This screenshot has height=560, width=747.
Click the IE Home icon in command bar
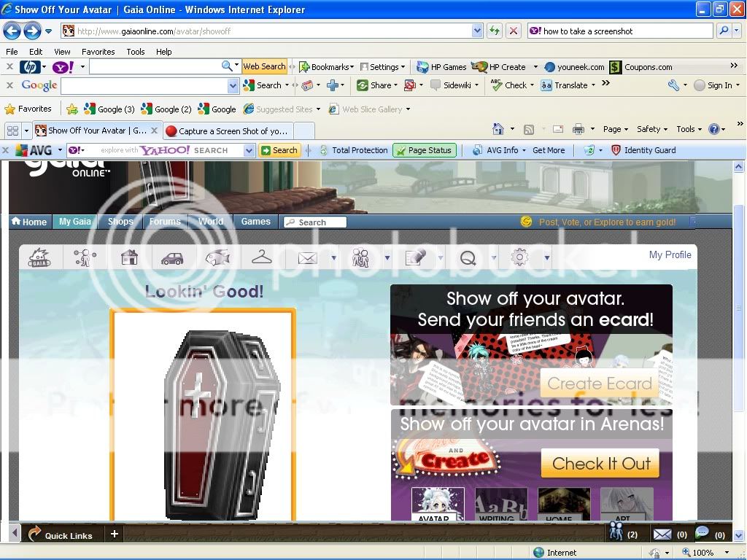pyautogui.click(x=498, y=129)
